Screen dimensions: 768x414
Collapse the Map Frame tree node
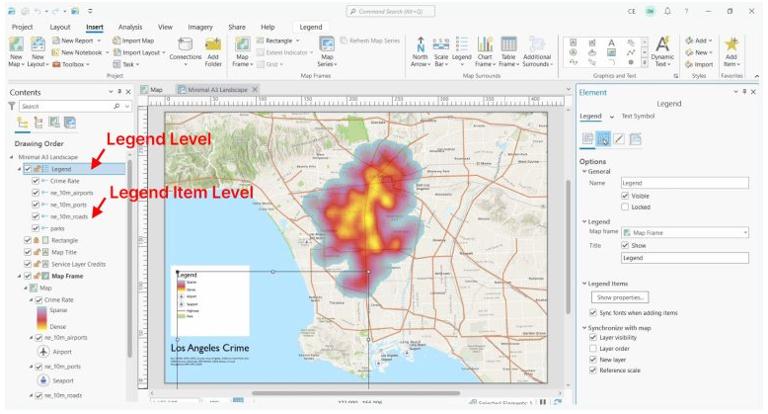(19, 276)
